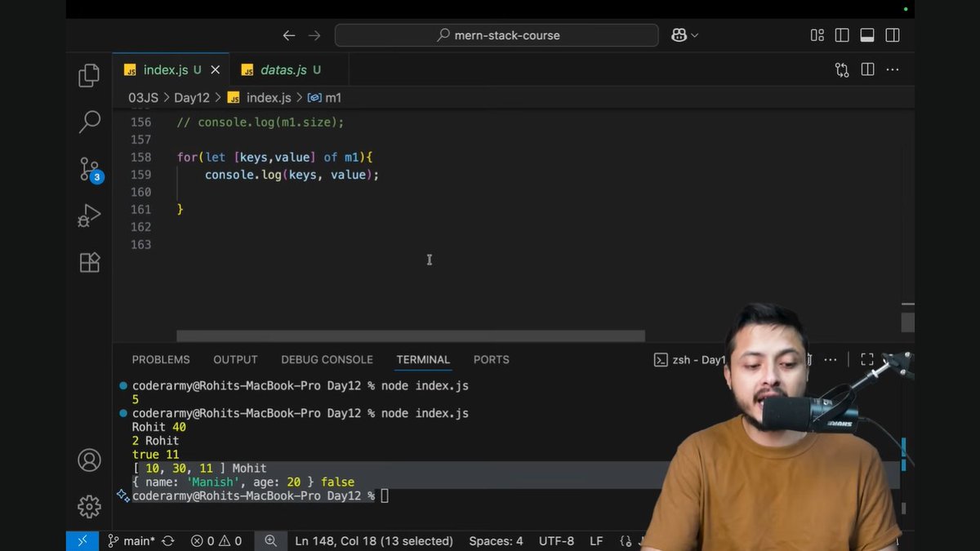Toggle the secondary side bar
The width and height of the screenshot is (980, 551).
coord(893,35)
